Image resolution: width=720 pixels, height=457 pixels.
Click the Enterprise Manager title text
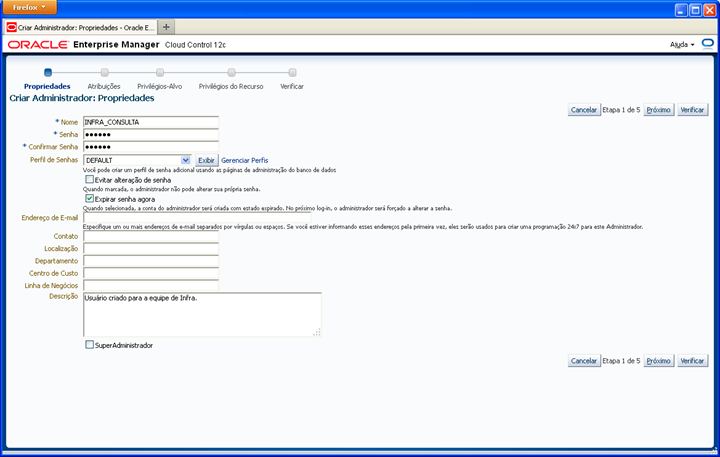[x=116, y=45]
